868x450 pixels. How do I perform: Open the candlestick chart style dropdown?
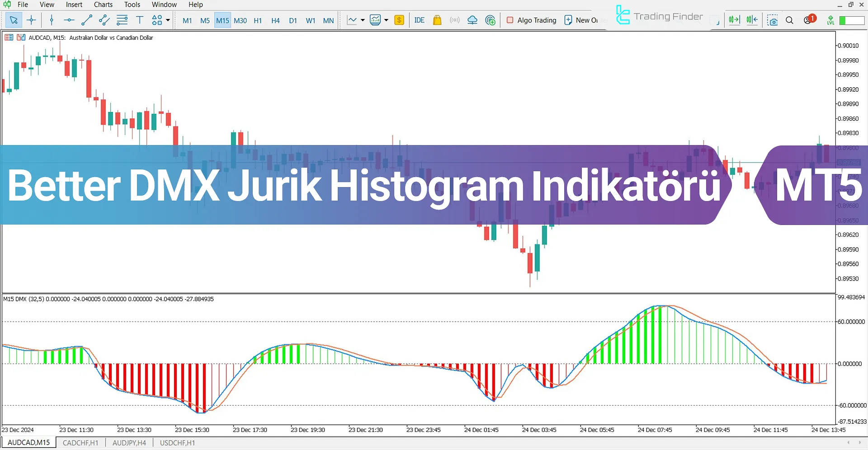pyautogui.click(x=387, y=20)
